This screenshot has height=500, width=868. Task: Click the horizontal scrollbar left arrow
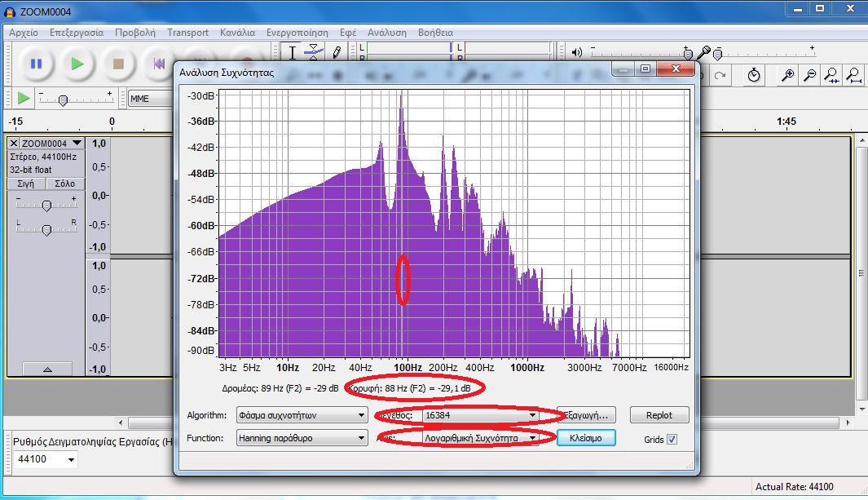pos(121,423)
